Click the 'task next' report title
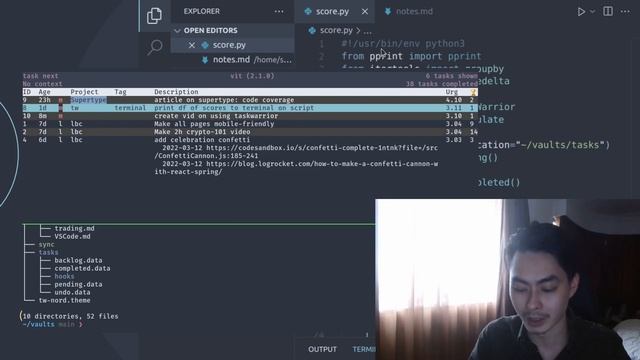 40,76
